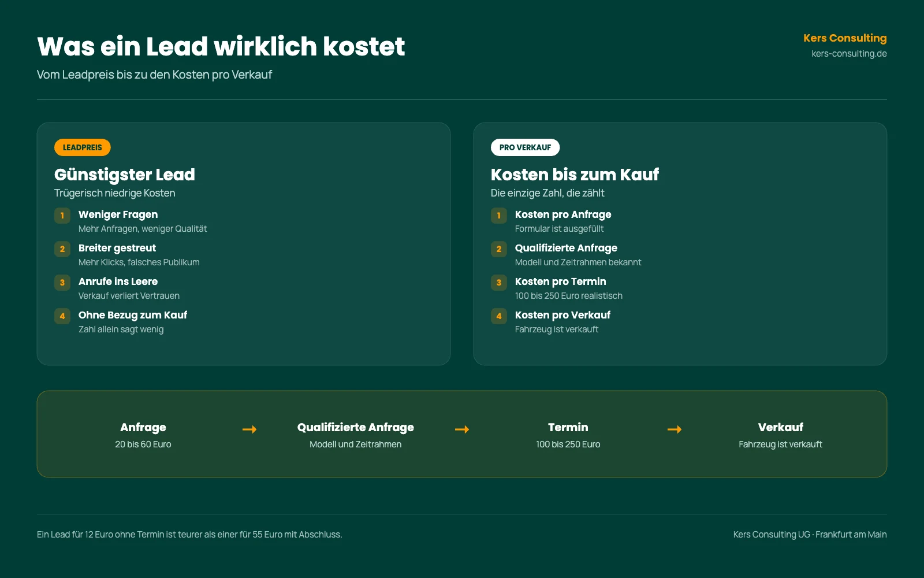Select number 2 badge beside Breiter gestreut
Image resolution: width=924 pixels, height=578 pixels.
click(62, 249)
